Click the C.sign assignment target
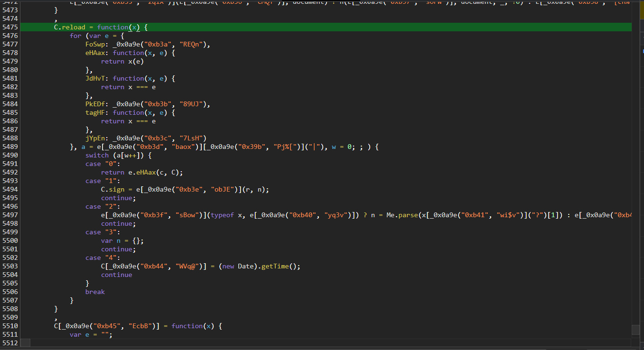This screenshot has height=350, width=644. pyautogui.click(x=112, y=189)
